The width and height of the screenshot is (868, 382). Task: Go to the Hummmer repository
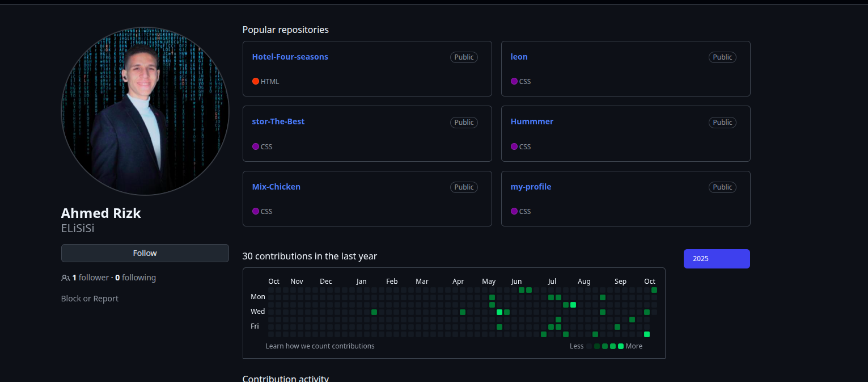pyautogui.click(x=531, y=121)
